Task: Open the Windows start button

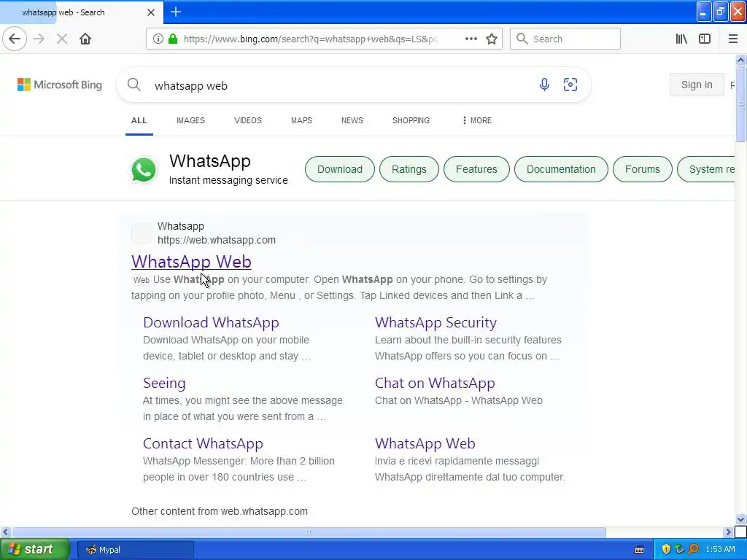Action: point(34,550)
